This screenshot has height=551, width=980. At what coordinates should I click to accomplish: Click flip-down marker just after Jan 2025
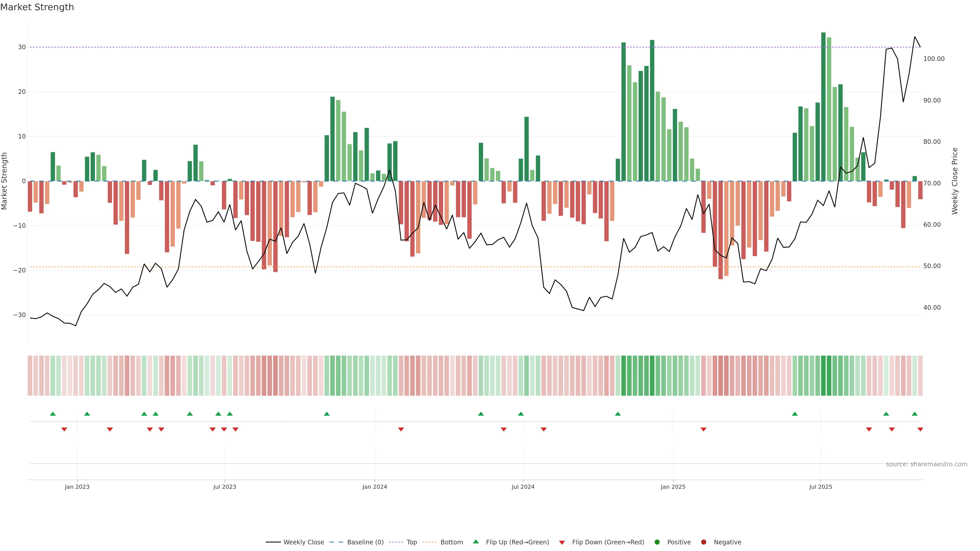click(703, 429)
